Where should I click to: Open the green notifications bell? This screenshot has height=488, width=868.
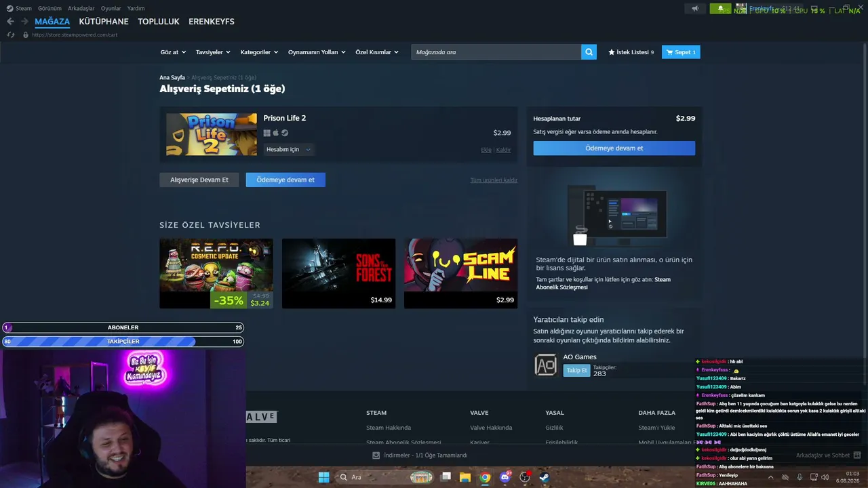click(x=720, y=9)
